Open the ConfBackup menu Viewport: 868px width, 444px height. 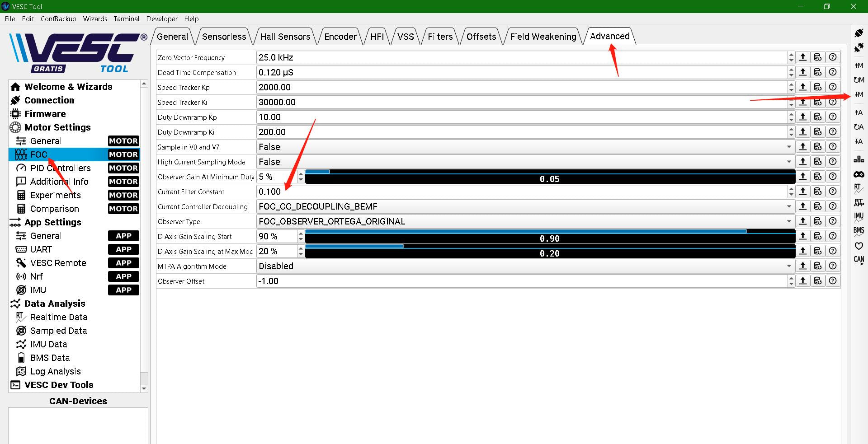[58, 19]
